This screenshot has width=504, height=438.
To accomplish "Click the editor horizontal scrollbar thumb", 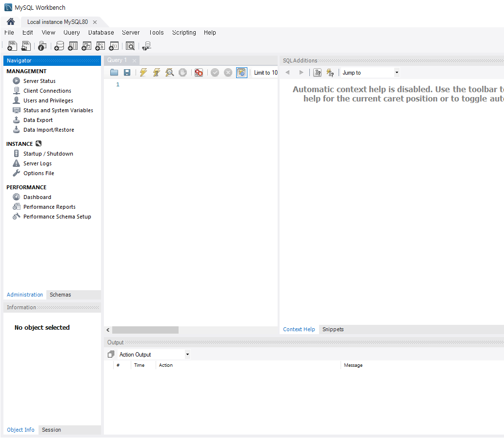I will (x=145, y=330).
